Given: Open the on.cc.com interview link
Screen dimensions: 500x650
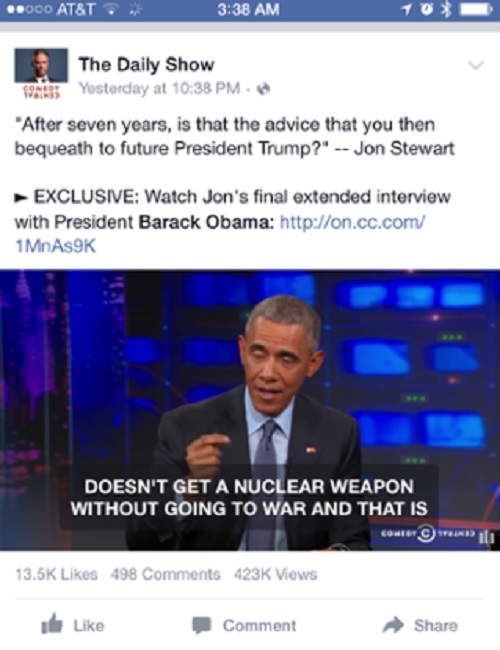Looking at the screenshot, I should 220,234.
